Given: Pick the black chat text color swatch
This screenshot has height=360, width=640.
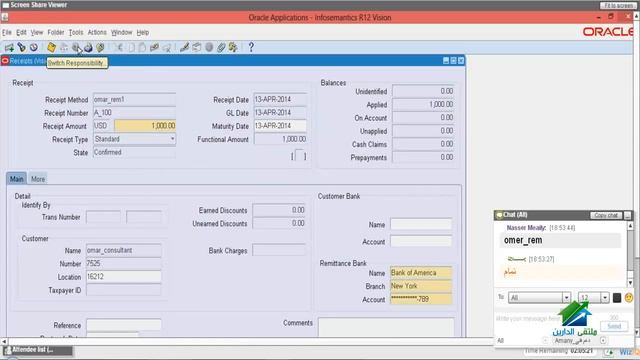Looking at the screenshot, I should 617,298.
